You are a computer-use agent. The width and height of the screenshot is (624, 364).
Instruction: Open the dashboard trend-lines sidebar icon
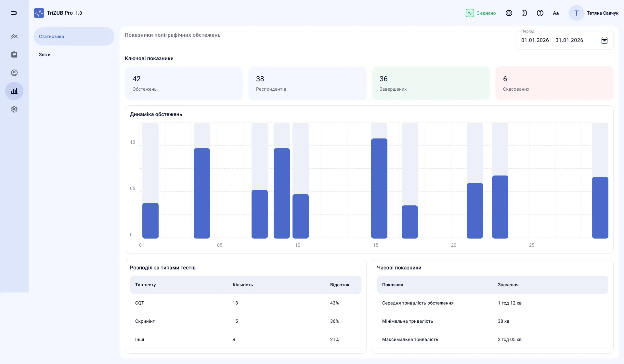point(14,36)
